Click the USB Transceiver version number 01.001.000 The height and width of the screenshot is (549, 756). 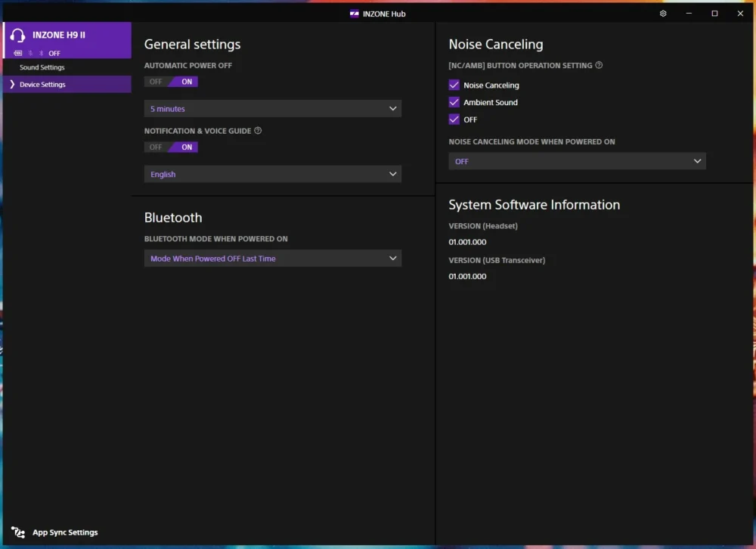467,277
